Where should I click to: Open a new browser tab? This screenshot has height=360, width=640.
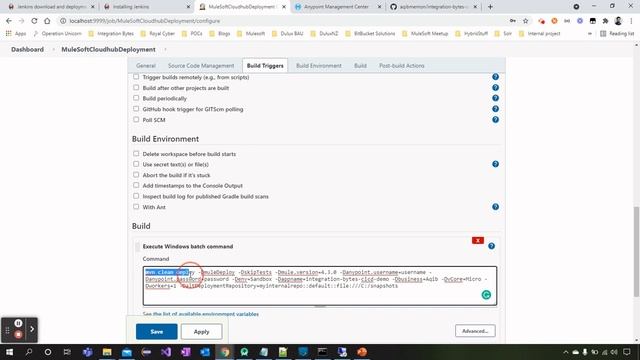(x=490, y=7)
